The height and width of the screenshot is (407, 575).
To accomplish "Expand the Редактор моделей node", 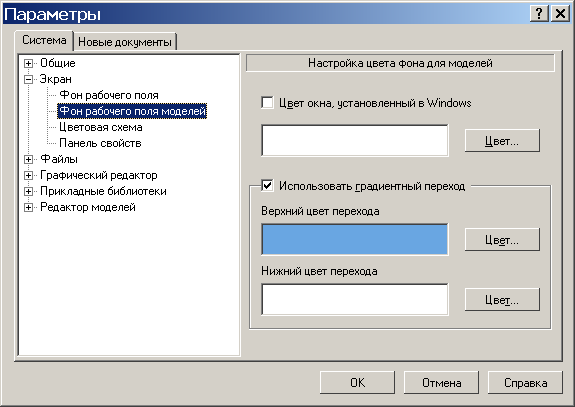I will [x=28, y=208].
